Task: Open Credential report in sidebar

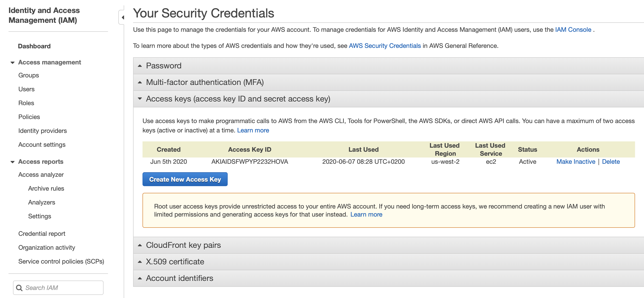Action: (42, 234)
